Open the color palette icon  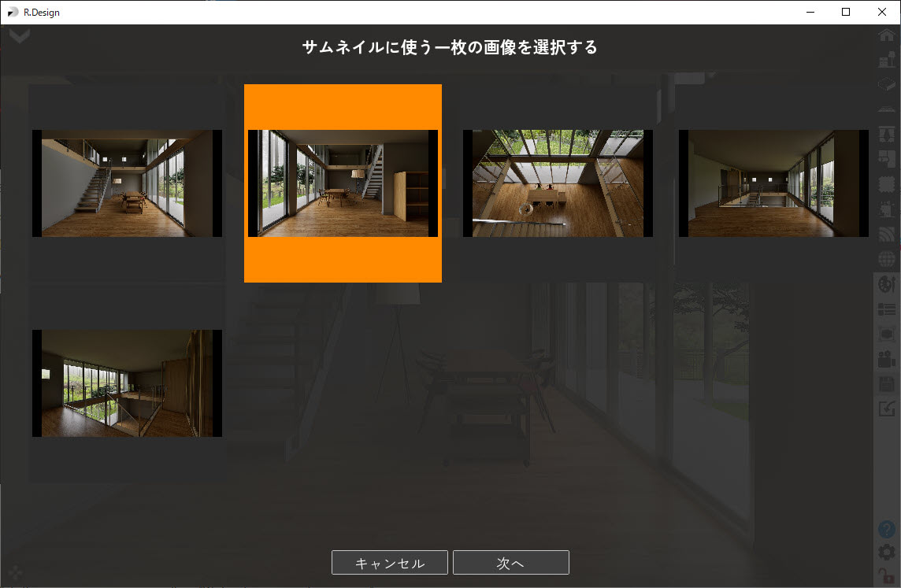887,283
